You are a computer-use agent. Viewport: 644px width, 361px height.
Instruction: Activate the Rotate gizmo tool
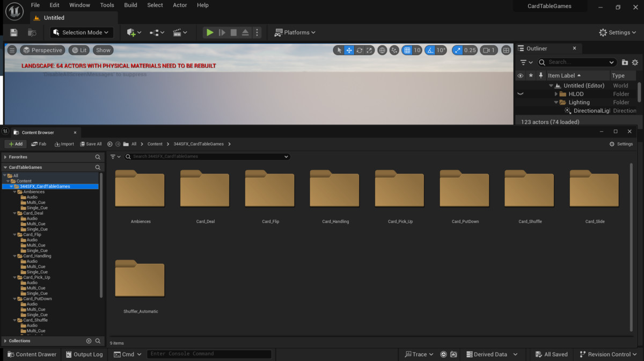point(359,50)
